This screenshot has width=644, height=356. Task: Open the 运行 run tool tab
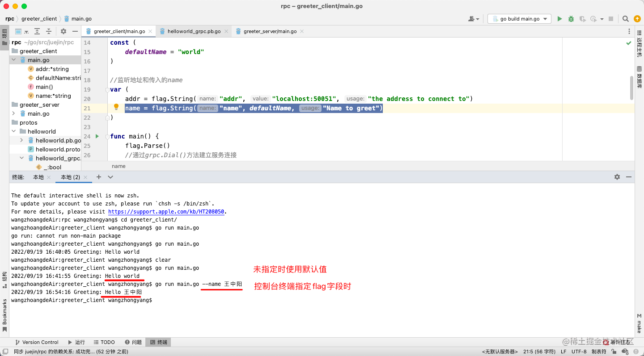pyautogui.click(x=76, y=342)
